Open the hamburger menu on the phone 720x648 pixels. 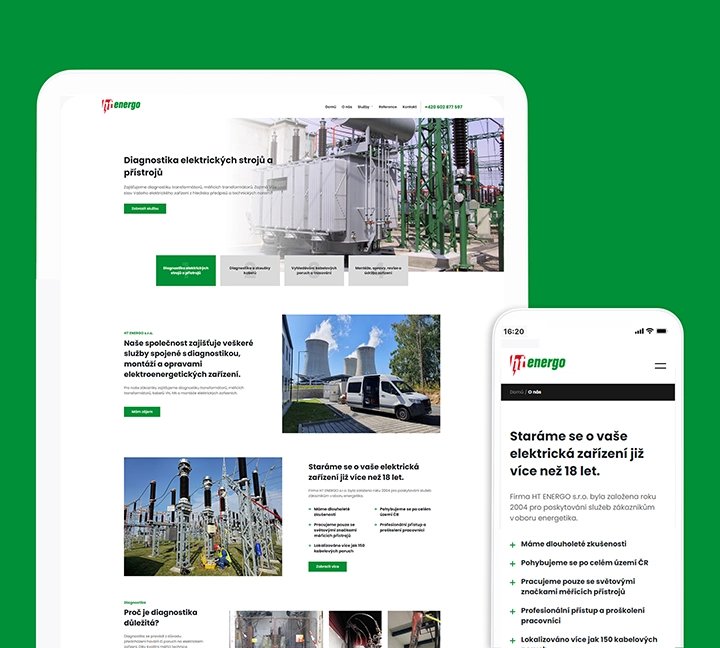click(x=660, y=366)
